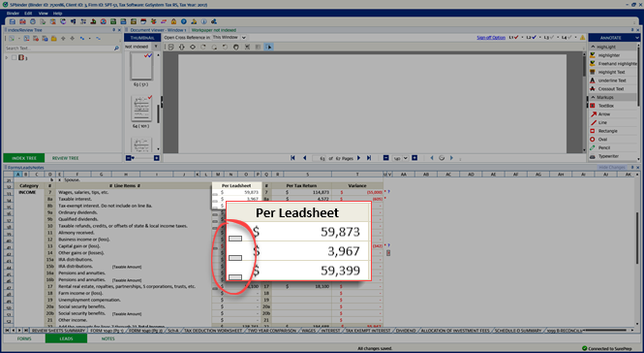Click the Save icon in main toolbar
Viewport: 644px width, 353px height.
(x=13, y=21)
